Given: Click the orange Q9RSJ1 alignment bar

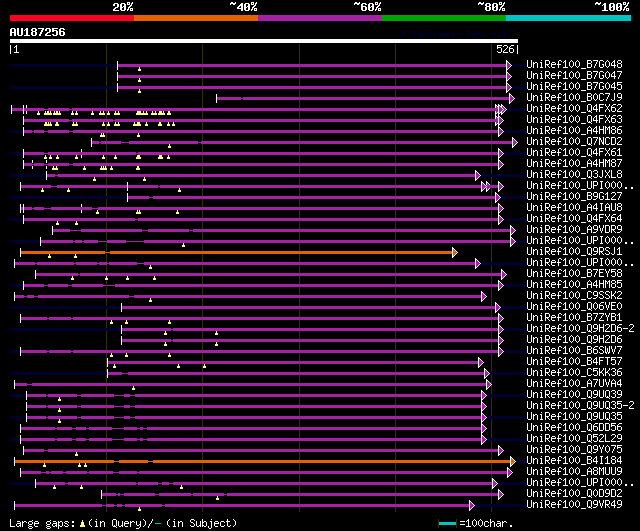Looking at the screenshot, I should [237, 253].
